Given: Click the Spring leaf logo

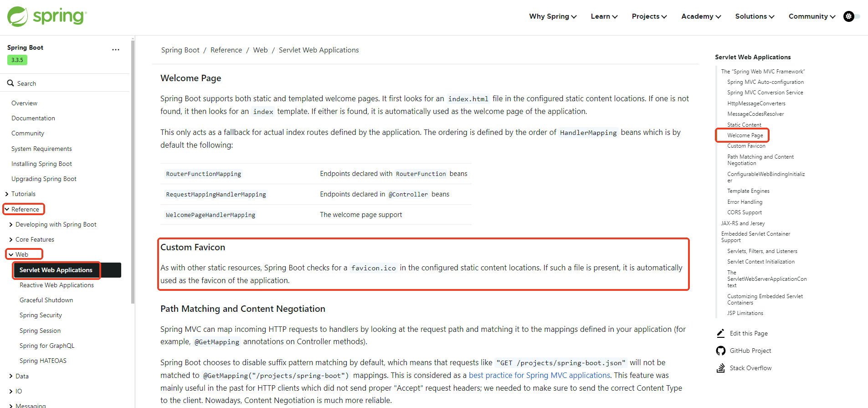Looking at the screenshot, I should click(18, 16).
